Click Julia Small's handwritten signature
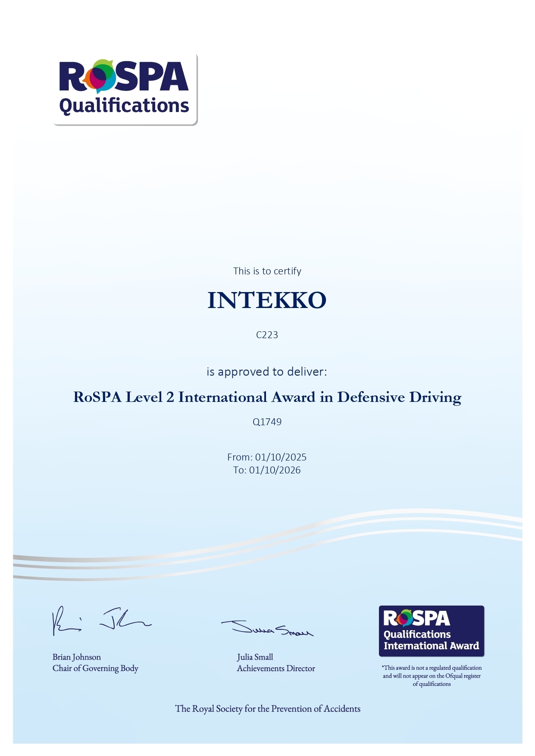 [x=267, y=628]
